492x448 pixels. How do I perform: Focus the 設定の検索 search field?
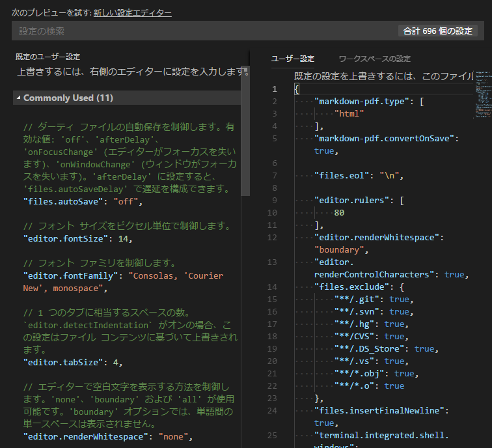pyautogui.click(x=204, y=31)
